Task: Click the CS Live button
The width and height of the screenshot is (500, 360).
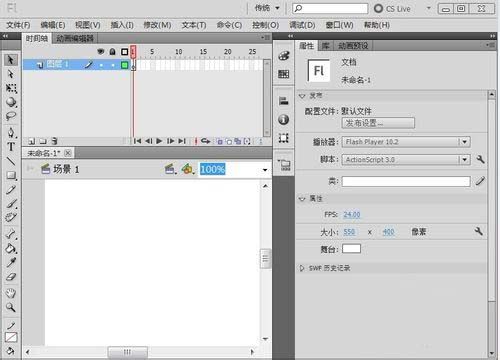Action: [x=392, y=8]
